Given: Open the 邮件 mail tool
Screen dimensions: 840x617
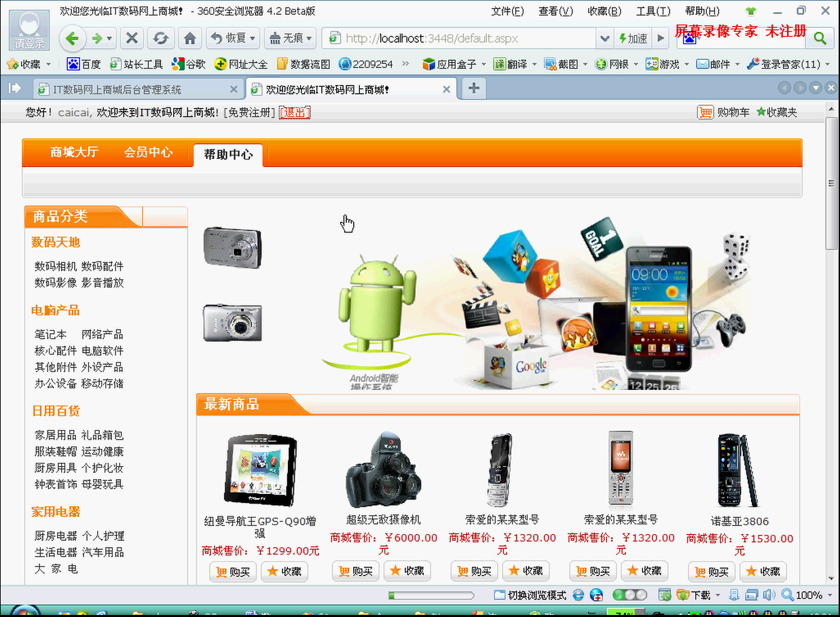Looking at the screenshot, I should [x=714, y=64].
